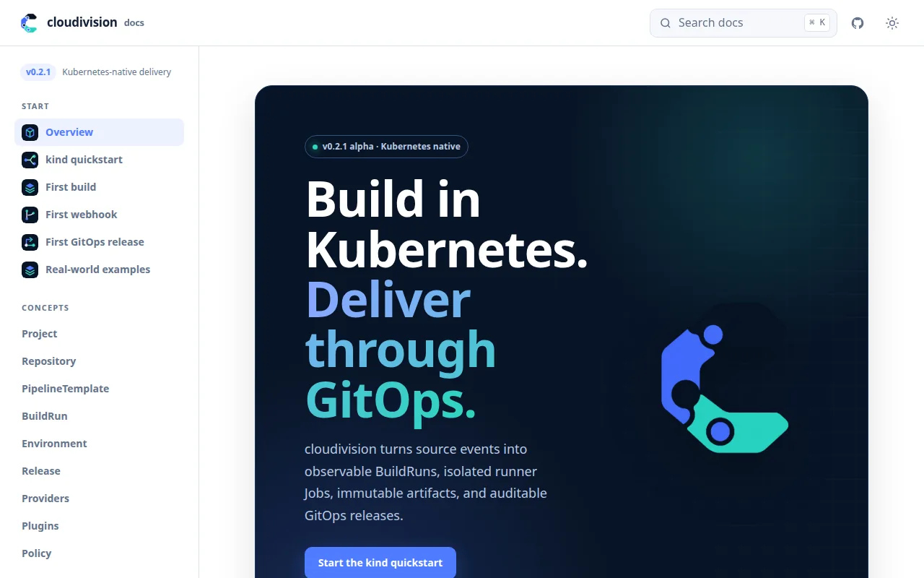Click the Overview cube icon in sidebar

click(30, 132)
